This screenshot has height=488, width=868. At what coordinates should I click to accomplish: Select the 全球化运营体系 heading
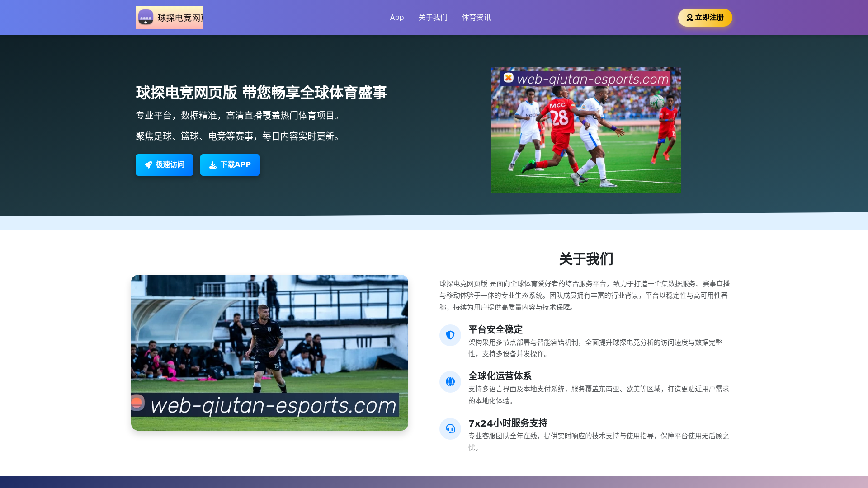coord(500,376)
